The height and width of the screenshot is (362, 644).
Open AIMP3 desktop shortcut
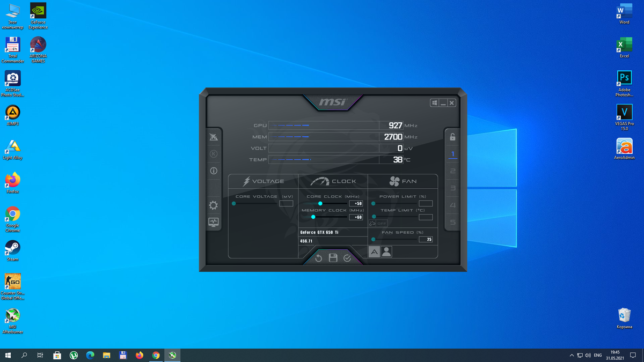click(13, 116)
